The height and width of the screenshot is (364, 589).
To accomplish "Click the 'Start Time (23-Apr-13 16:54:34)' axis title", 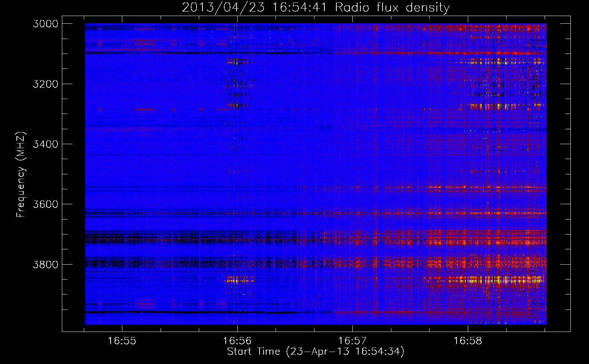I will (316, 352).
